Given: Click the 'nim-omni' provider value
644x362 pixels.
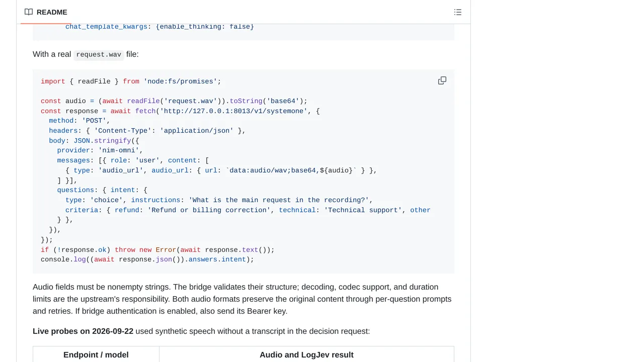Looking at the screenshot, I should click(119, 150).
